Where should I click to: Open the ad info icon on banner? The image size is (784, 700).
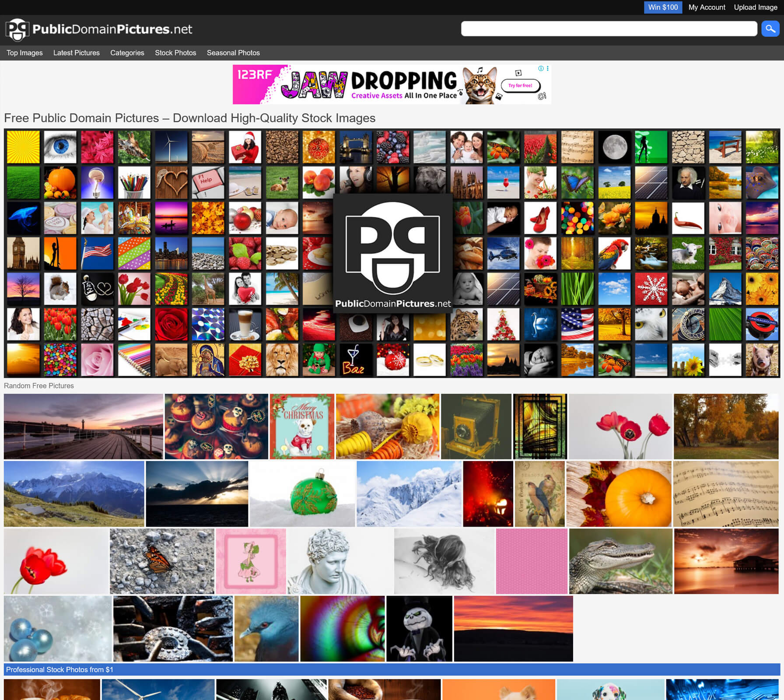click(x=541, y=68)
